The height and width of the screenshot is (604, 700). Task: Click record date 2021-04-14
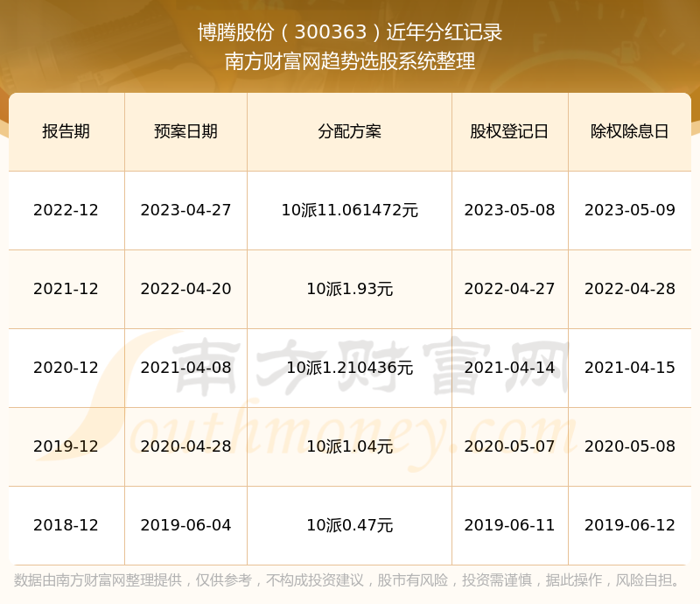pos(509,368)
